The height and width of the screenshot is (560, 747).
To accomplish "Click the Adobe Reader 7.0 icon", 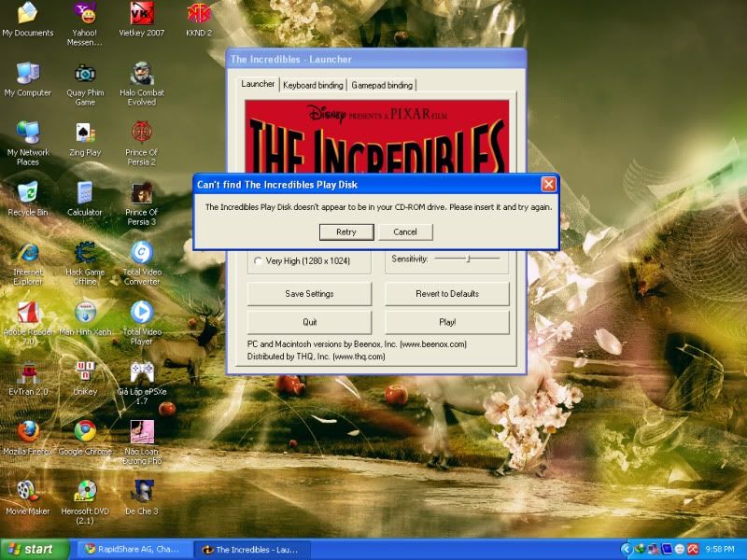I will point(28,323).
